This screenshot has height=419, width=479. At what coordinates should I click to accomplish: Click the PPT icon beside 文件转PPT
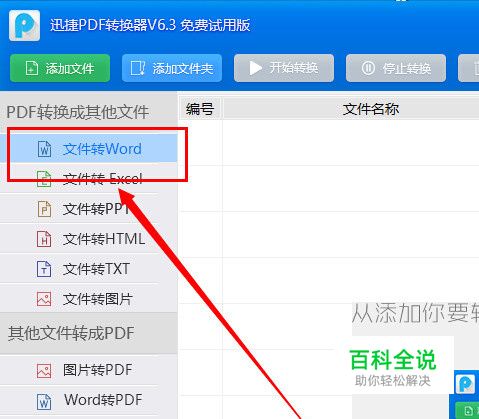44,209
